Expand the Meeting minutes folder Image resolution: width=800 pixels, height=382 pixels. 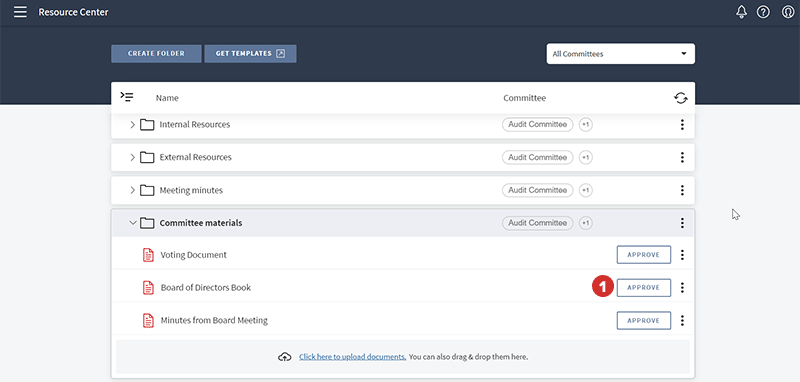point(132,190)
